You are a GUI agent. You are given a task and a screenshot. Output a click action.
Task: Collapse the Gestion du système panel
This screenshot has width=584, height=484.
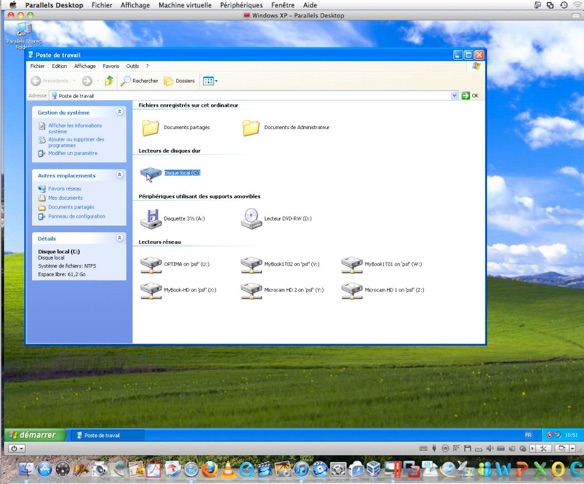(120, 112)
